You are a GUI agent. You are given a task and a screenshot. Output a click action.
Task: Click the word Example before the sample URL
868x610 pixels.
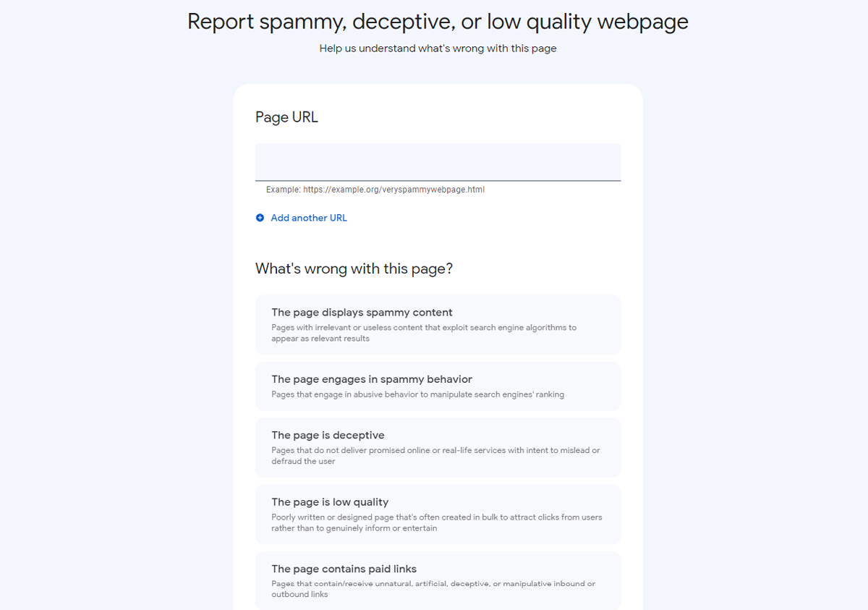pos(283,190)
